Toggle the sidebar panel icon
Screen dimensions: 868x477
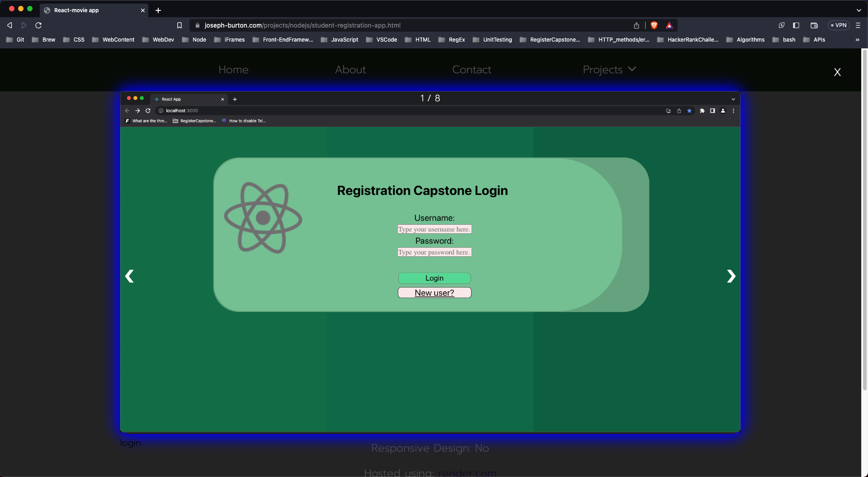796,25
